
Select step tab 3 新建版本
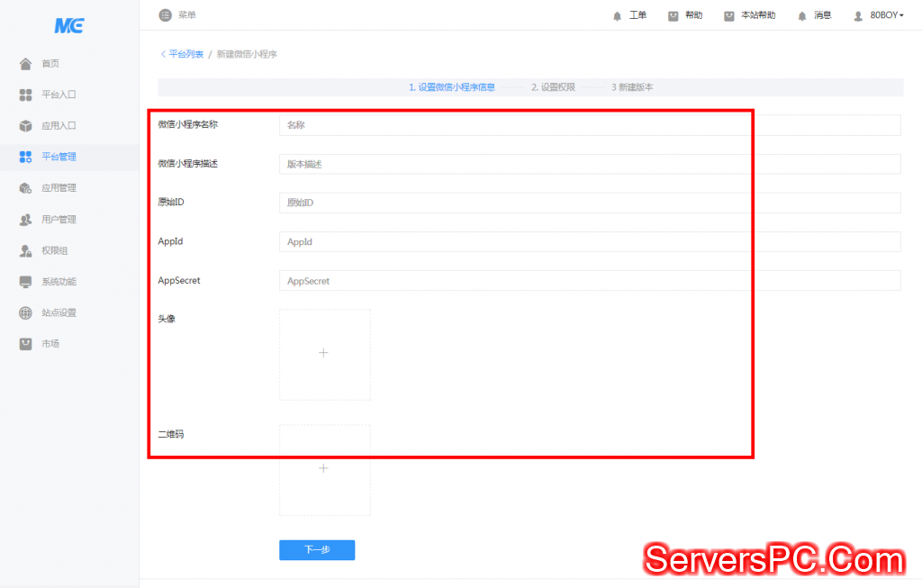(x=631, y=87)
